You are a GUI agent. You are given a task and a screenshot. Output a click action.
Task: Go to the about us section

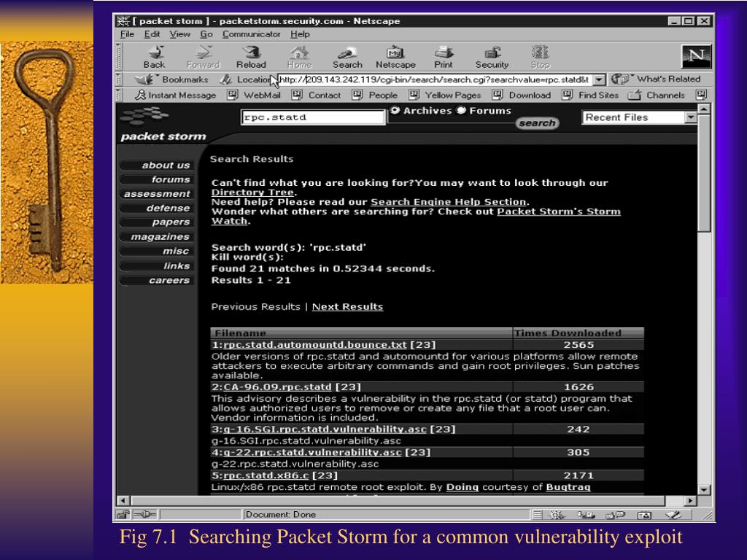point(157,166)
